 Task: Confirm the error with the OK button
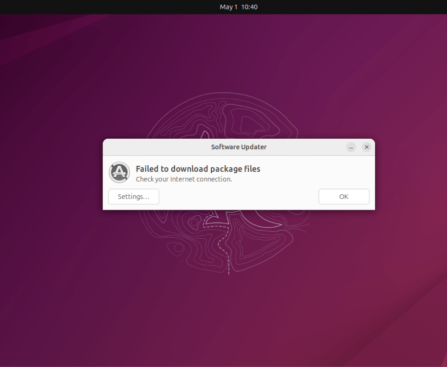tap(344, 196)
